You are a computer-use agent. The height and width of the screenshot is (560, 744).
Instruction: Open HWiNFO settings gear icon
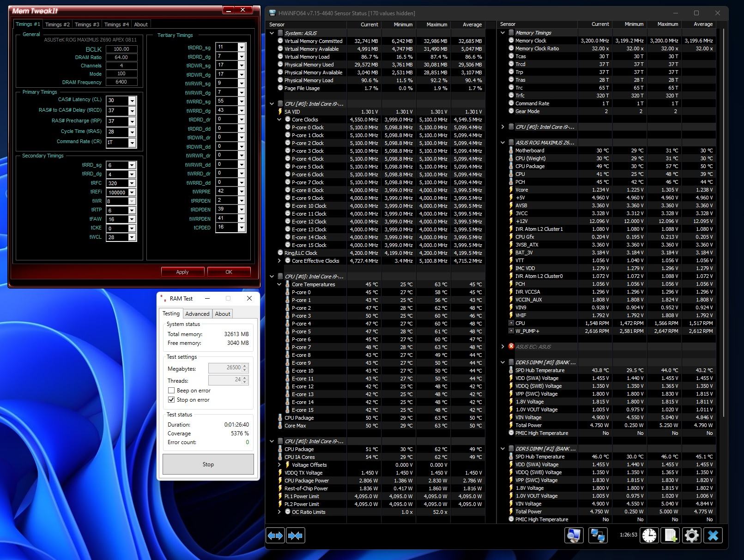(691, 536)
